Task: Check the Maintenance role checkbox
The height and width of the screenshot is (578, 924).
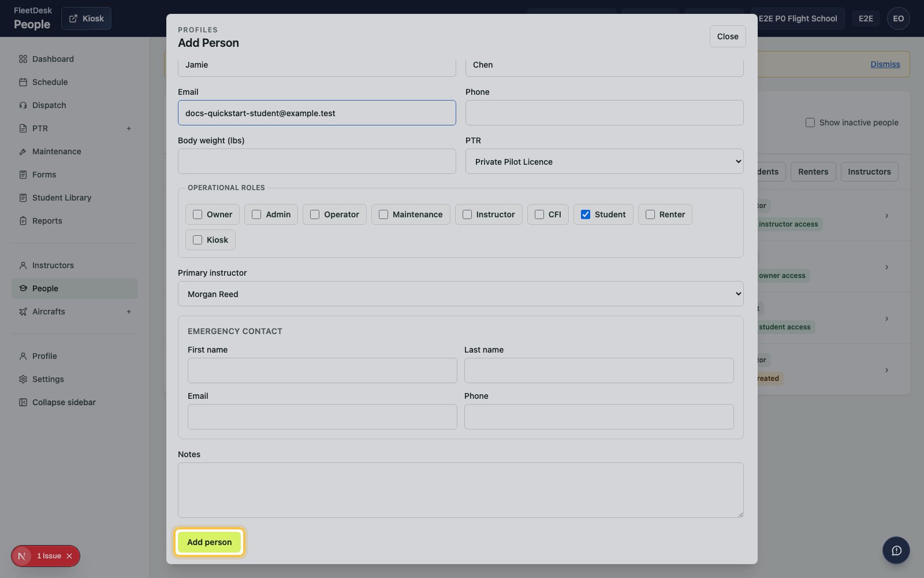Action: [x=383, y=214]
